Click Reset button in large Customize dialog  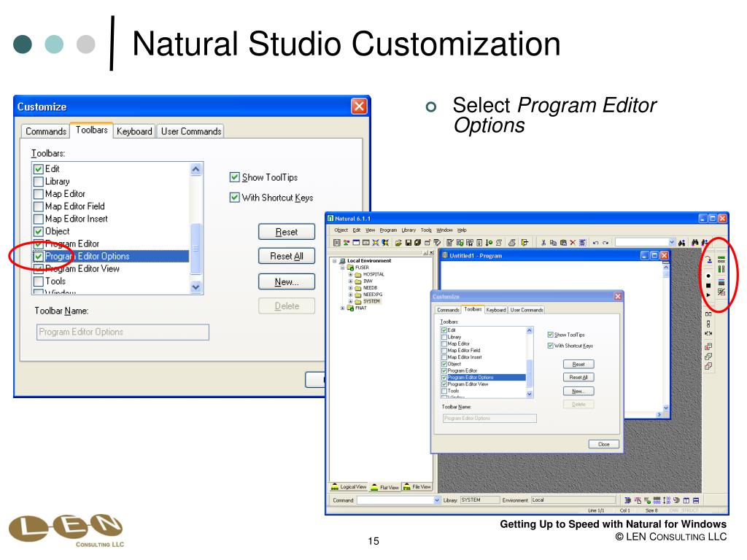[286, 232]
